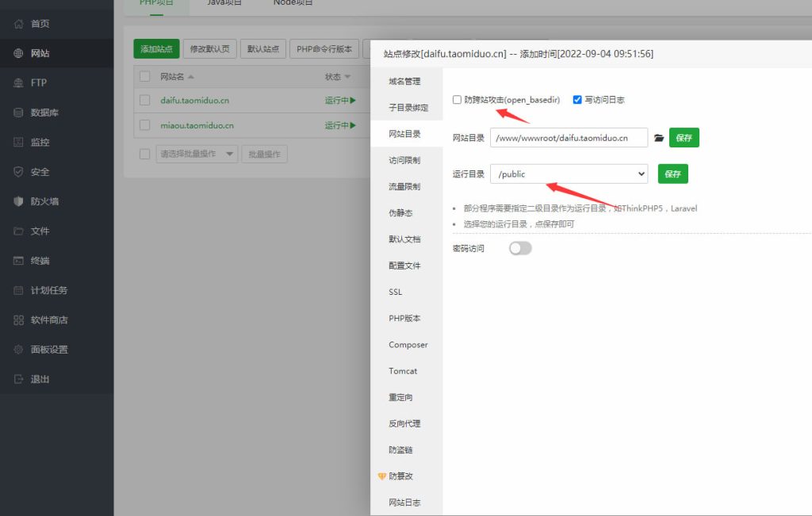Switch to the Node项目 tab
Image resolution: width=812 pixels, height=516 pixels.
[293, 3]
